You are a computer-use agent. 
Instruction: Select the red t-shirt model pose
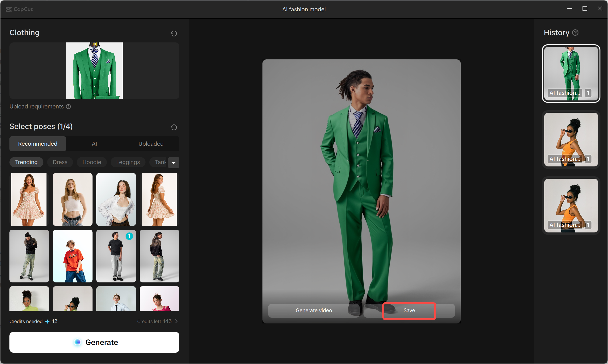72,256
